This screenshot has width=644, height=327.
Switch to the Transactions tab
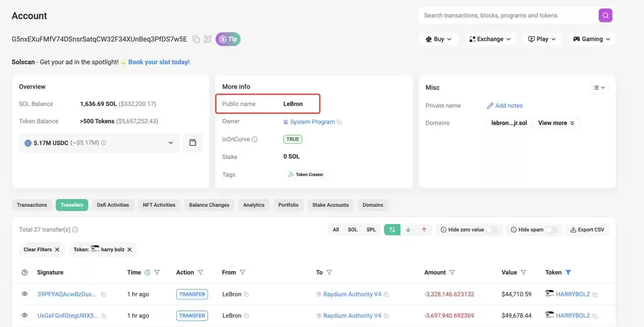[x=32, y=205]
